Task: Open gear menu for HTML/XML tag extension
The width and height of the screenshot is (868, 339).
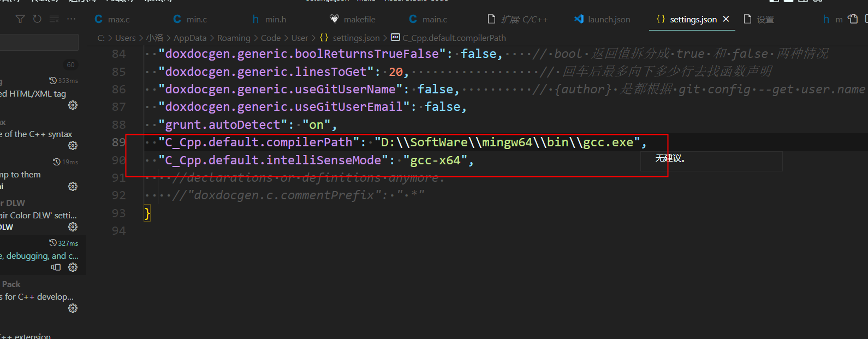Action: click(73, 105)
